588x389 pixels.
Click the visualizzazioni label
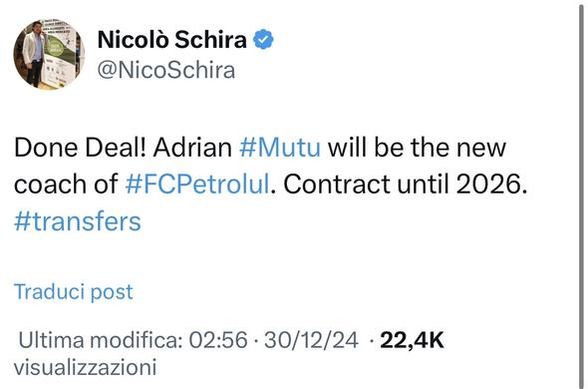coord(85,367)
